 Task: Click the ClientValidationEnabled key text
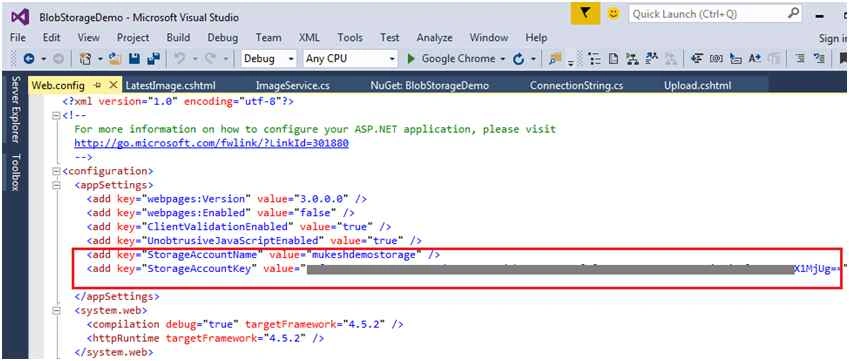pyautogui.click(x=218, y=226)
